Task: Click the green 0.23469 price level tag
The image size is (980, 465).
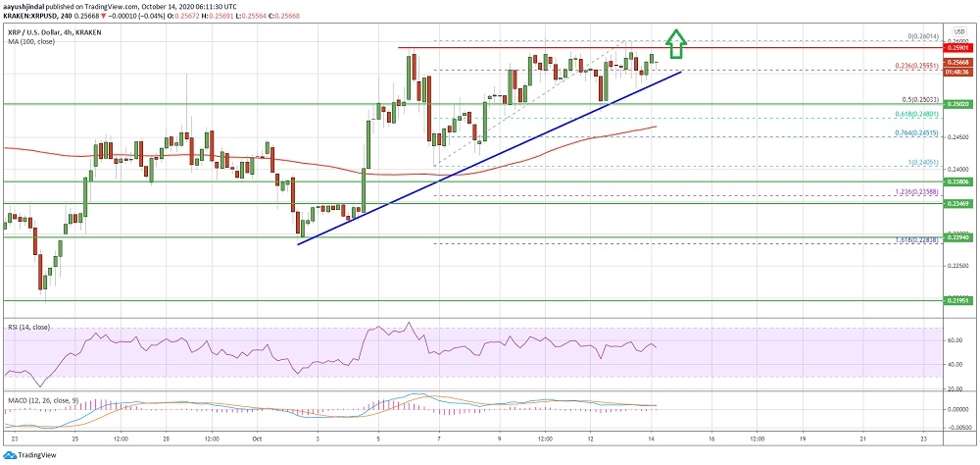Action: (960, 203)
